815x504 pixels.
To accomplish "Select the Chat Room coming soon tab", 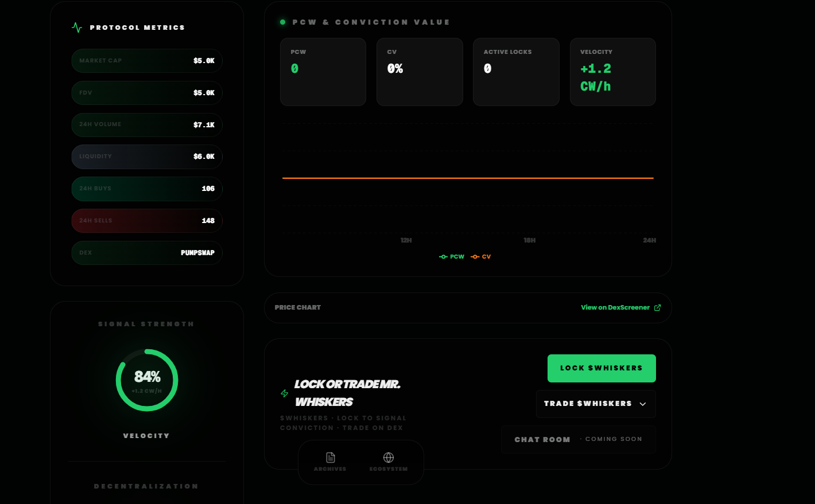I will point(578,439).
